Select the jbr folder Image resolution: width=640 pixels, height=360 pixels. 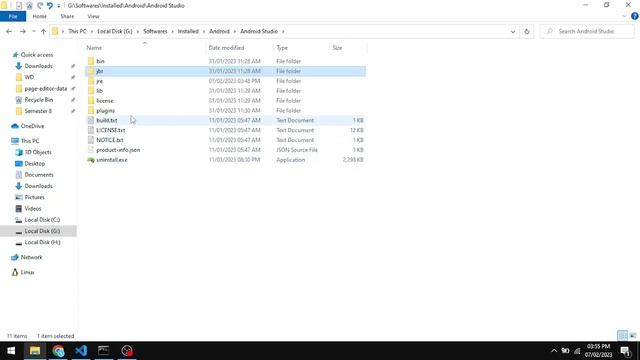coord(225,71)
